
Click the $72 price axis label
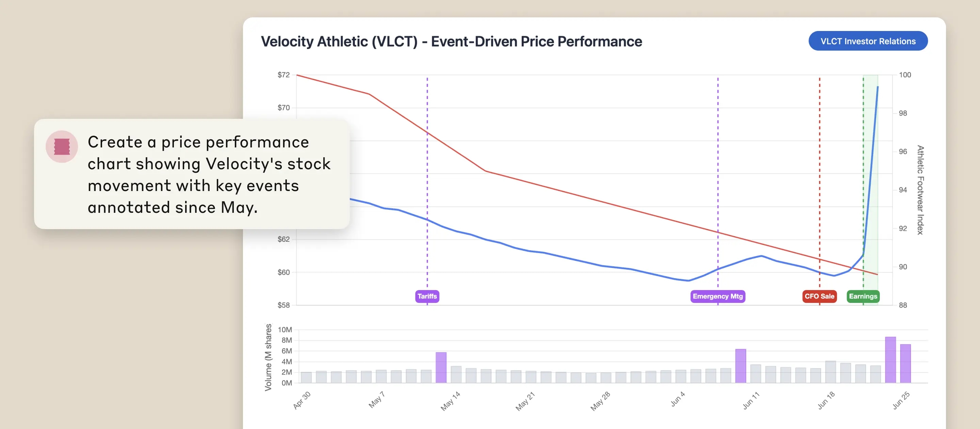click(283, 75)
